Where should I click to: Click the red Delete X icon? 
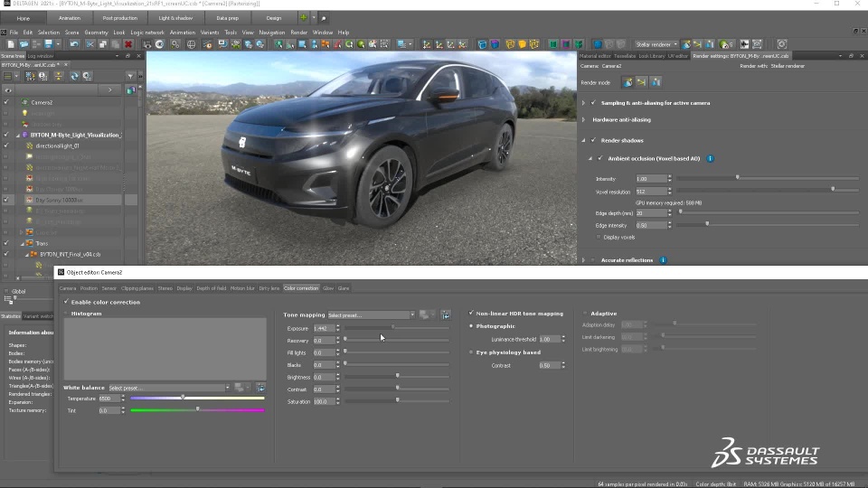(128, 44)
